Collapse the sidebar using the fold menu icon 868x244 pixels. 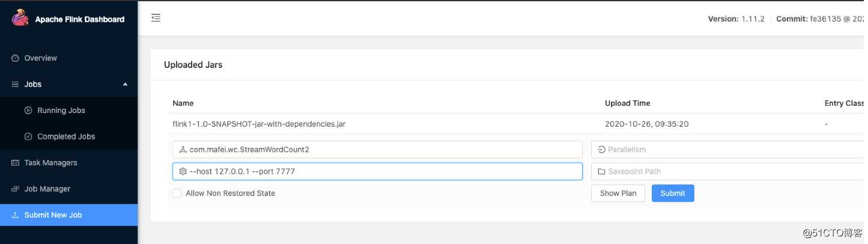click(156, 18)
